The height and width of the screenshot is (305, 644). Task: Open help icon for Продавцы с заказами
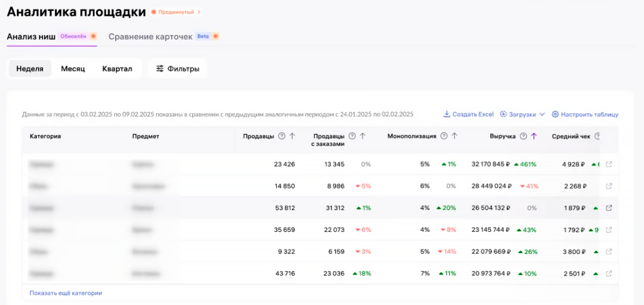click(x=352, y=136)
